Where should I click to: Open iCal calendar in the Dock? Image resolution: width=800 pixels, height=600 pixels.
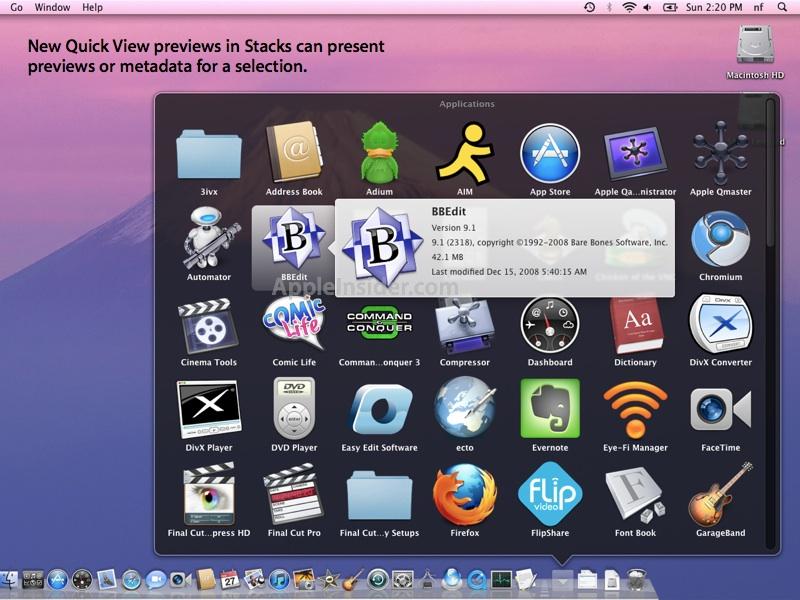(230, 579)
